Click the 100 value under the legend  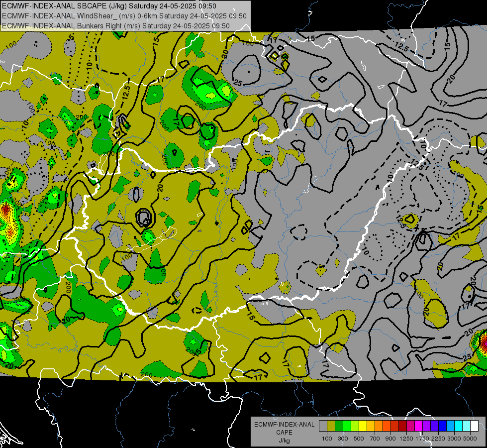point(327,439)
